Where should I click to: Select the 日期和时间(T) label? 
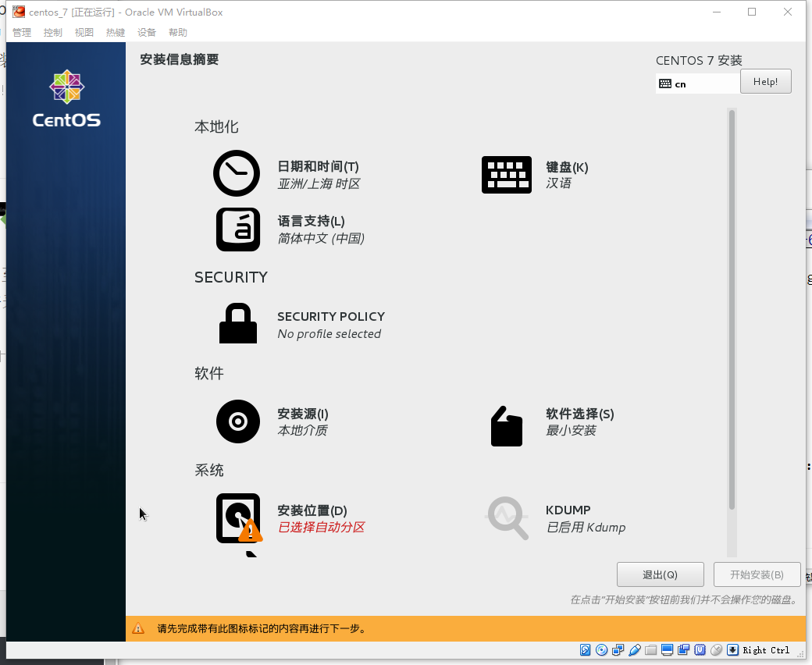(319, 166)
